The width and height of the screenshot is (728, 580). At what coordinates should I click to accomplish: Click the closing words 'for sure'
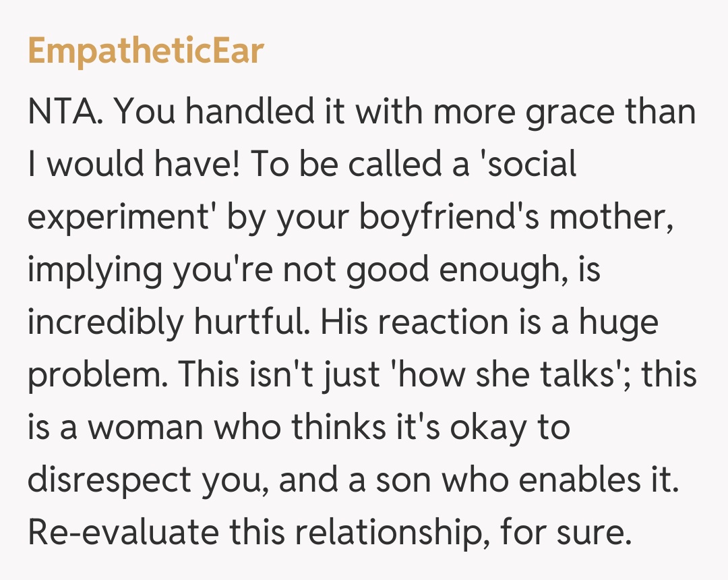coord(566,532)
